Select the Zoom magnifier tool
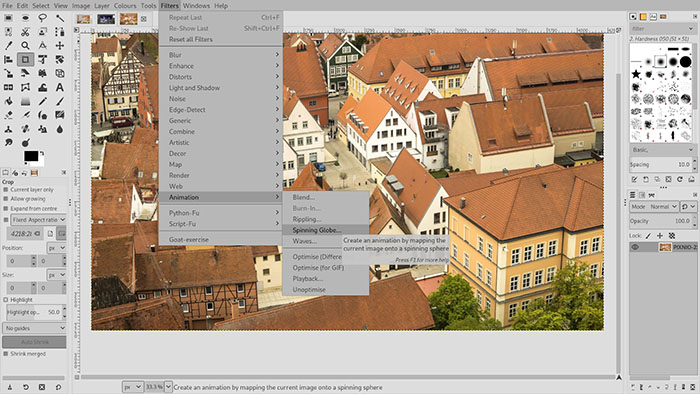 tap(25, 46)
